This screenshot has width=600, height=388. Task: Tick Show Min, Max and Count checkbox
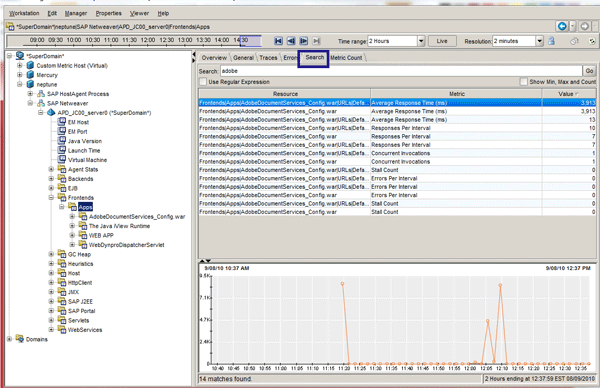click(523, 82)
